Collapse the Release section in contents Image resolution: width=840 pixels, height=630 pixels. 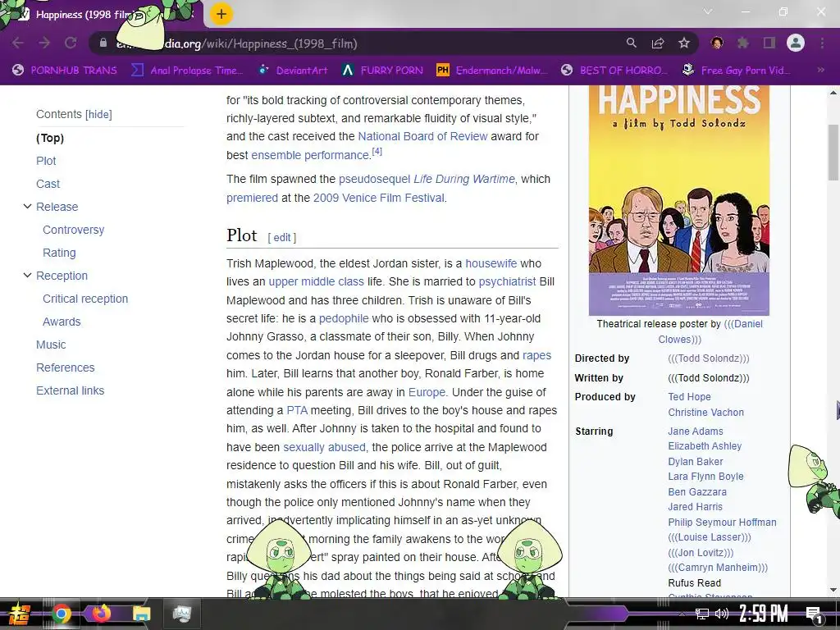pos(27,206)
